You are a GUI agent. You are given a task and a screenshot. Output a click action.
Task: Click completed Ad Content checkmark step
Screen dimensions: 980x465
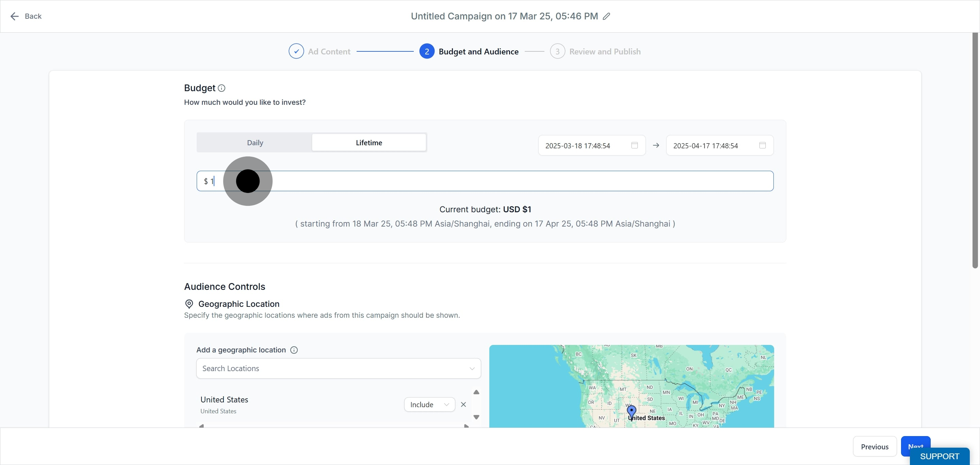coord(296,51)
